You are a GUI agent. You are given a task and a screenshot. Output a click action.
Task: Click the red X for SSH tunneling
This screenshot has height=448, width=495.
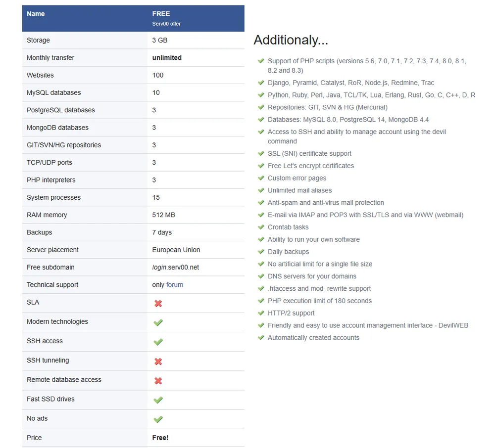click(x=158, y=361)
